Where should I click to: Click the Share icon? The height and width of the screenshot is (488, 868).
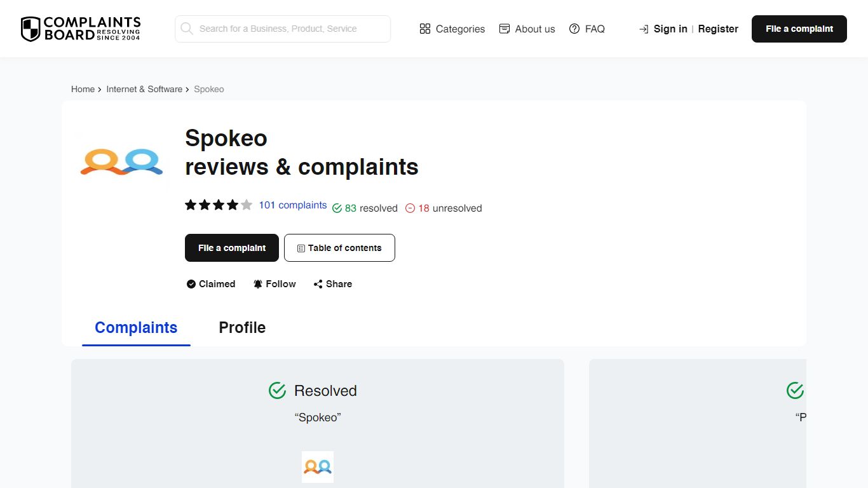pos(318,284)
